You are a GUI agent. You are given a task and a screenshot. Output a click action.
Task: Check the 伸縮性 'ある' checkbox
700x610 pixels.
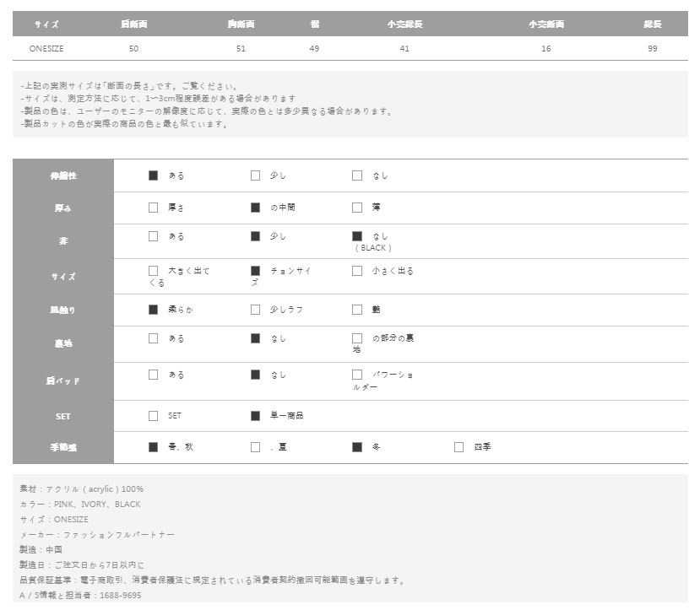pos(154,175)
